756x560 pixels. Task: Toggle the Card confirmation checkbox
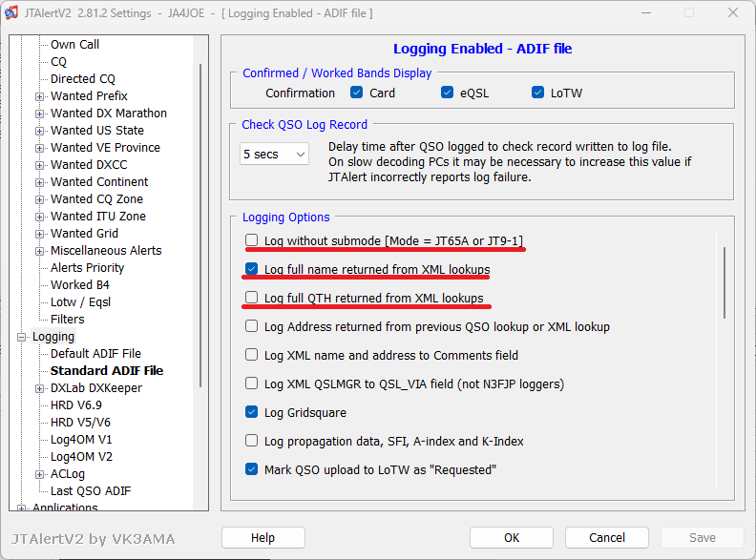tap(357, 93)
